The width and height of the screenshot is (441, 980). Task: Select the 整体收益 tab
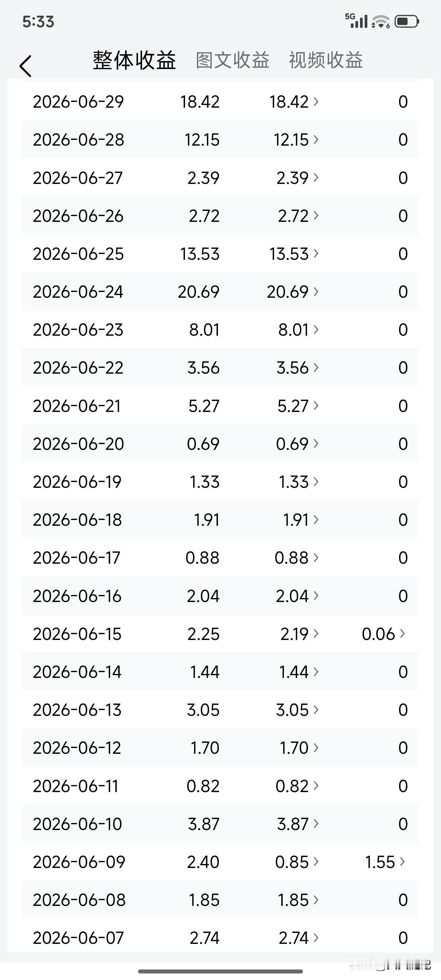tap(134, 60)
